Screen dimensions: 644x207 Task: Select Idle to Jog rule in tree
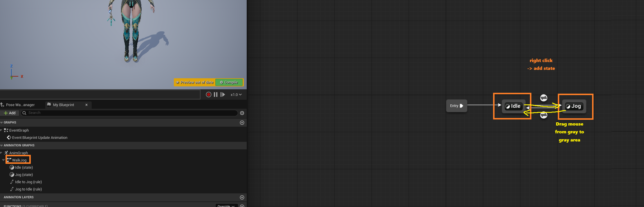click(x=28, y=182)
